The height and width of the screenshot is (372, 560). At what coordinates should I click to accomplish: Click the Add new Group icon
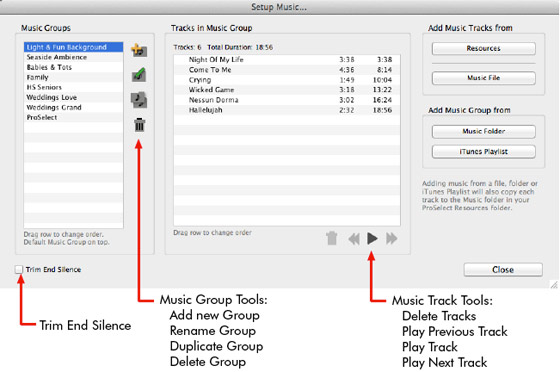(139, 50)
